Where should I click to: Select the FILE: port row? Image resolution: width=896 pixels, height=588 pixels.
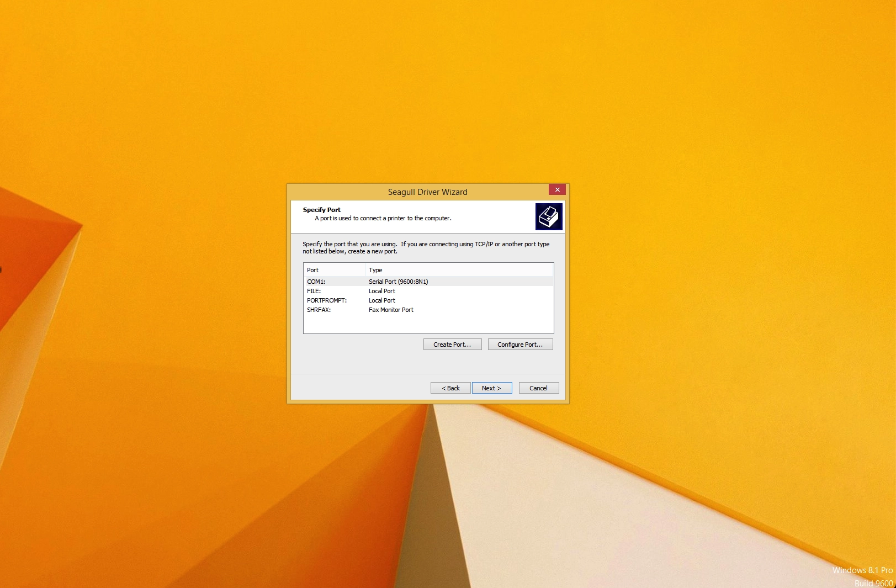(x=428, y=291)
